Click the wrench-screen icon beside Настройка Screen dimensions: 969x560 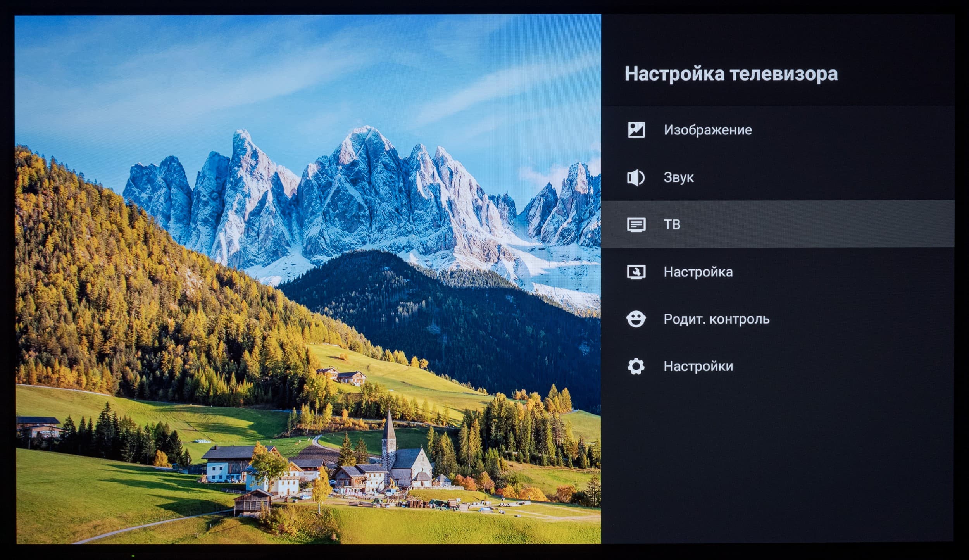coord(636,272)
